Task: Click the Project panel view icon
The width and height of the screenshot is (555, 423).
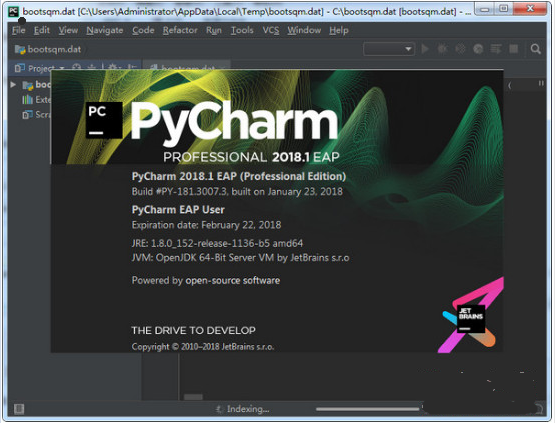Action: pos(19,67)
